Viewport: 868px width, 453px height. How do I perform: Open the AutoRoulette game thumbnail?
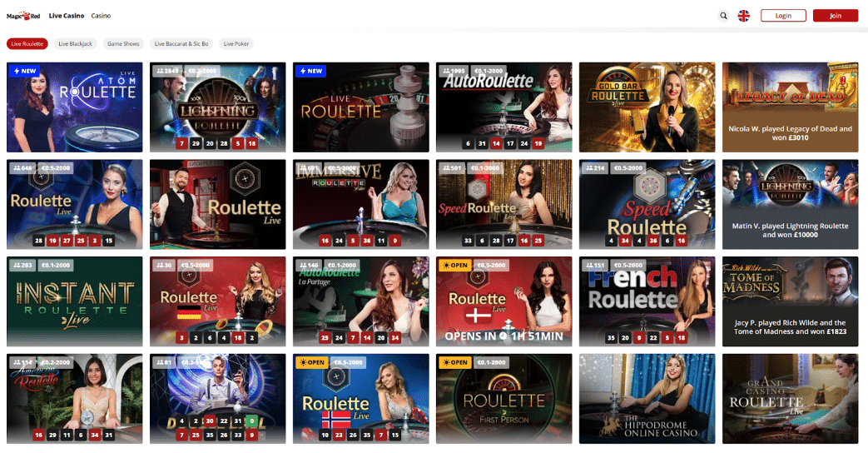pyautogui.click(x=503, y=107)
